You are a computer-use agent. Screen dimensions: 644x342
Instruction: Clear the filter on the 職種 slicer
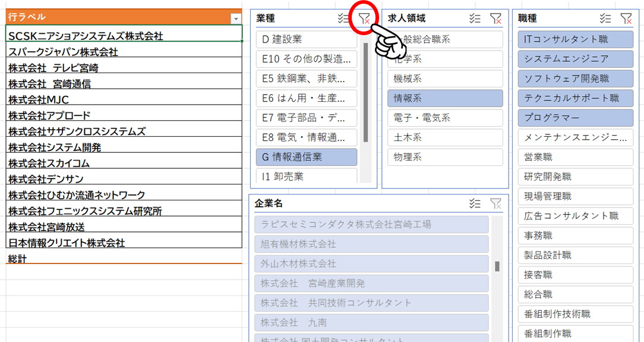coord(626,19)
